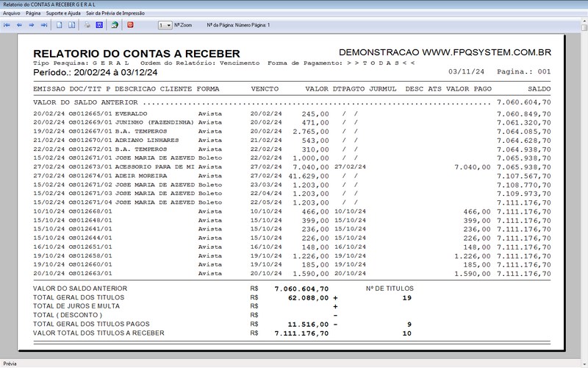Click the vertical scrollbar thumb
The width and height of the screenshot is (588, 368).
(x=584, y=27)
